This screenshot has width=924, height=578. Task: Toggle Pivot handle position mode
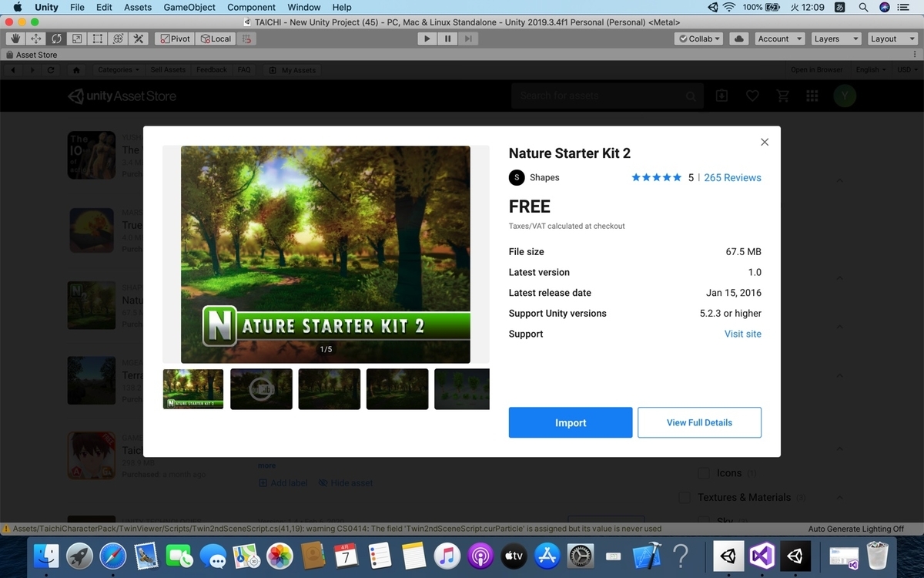tap(175, 39)
